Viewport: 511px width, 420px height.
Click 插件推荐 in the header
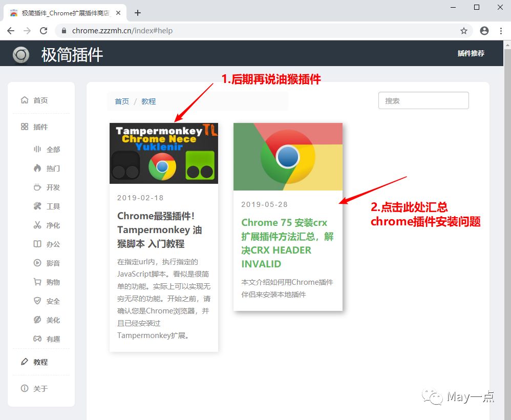(471, 53)
